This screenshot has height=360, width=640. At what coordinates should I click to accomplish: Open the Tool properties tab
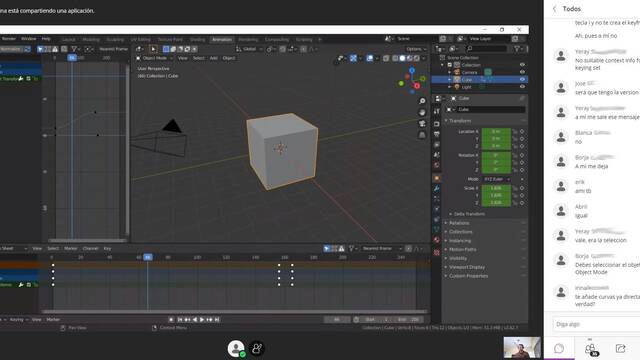tap(437, 111)
